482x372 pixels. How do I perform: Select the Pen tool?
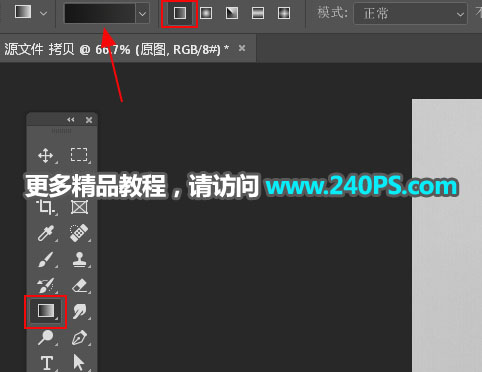(79, 338)
